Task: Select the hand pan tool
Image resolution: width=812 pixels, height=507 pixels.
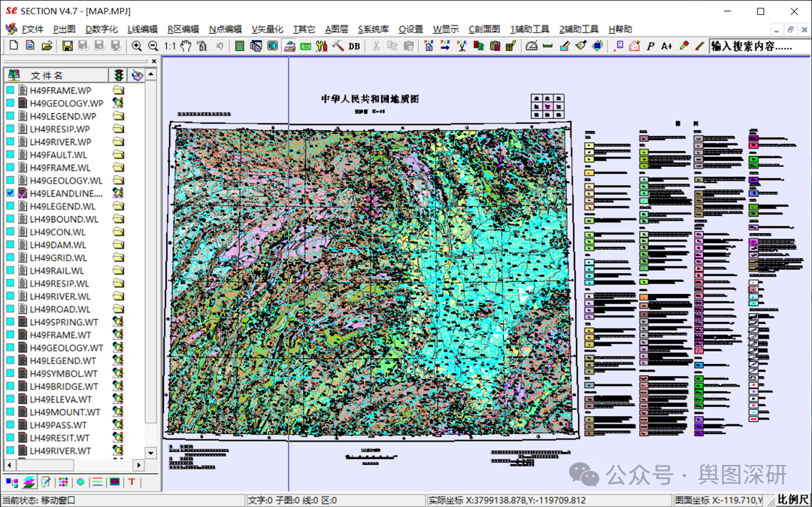Action: [186, 46]
